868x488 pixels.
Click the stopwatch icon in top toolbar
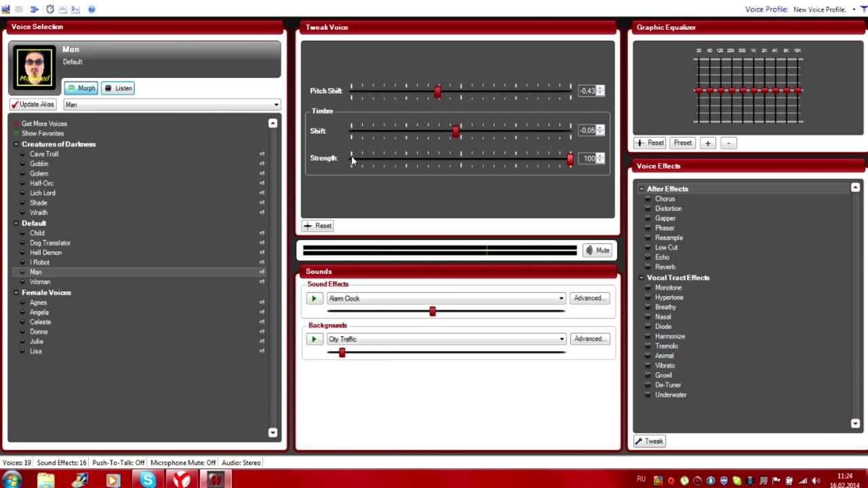pyautogui.click(x=50, y=9)
